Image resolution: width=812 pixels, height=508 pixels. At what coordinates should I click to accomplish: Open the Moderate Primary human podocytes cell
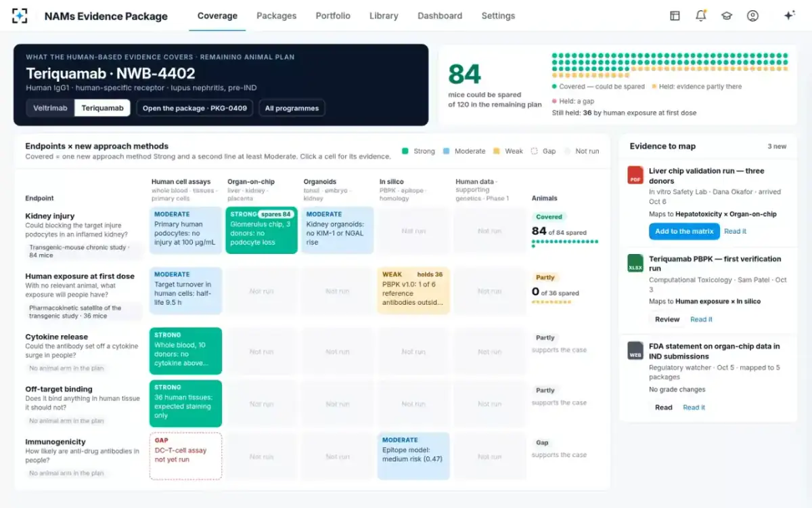tap(185, 230)
